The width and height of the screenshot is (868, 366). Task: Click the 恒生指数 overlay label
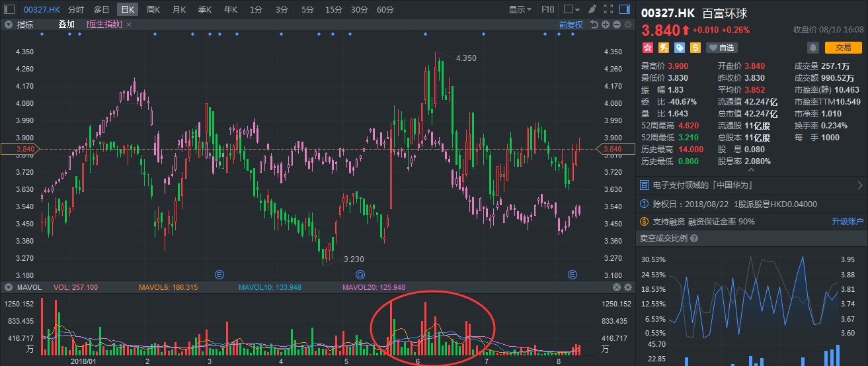105,24
